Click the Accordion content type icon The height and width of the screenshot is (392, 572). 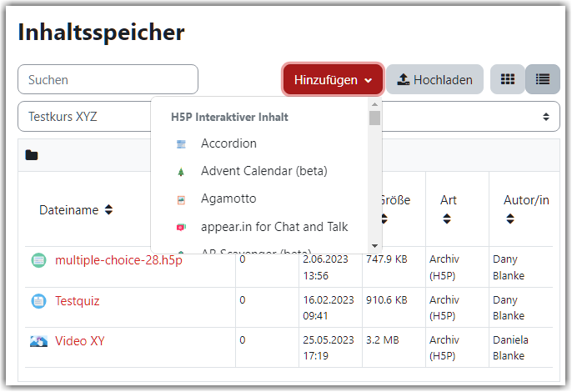181,144
